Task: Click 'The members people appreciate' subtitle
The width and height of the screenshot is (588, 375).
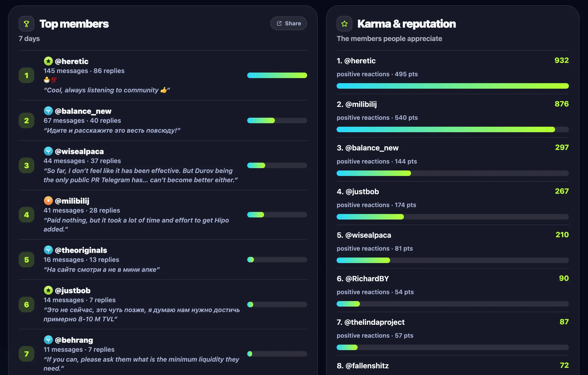Action: [x=389, y=38]
